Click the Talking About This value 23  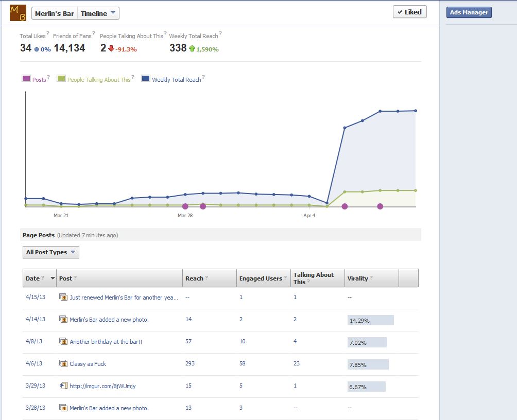tap(297, 363)
